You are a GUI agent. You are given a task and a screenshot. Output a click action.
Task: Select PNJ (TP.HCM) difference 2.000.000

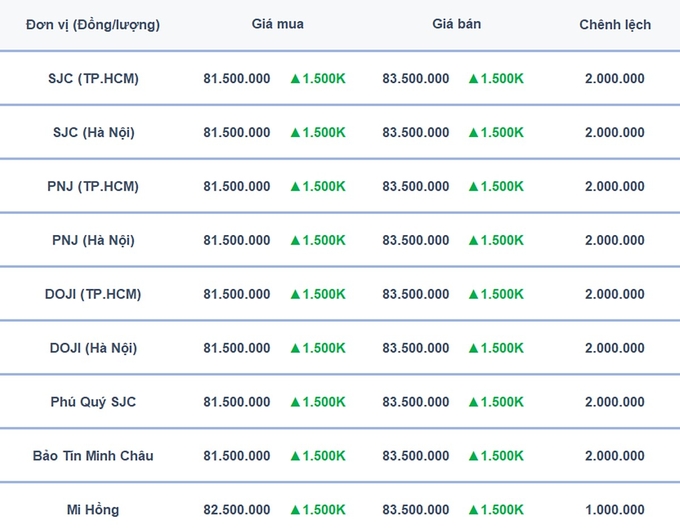pos(615,186)
